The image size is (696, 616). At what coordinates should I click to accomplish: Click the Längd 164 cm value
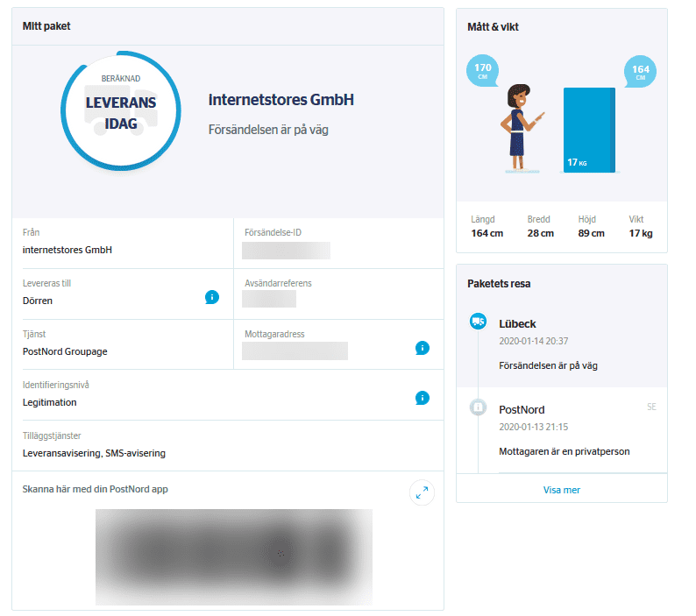click(x=486, y=233)
